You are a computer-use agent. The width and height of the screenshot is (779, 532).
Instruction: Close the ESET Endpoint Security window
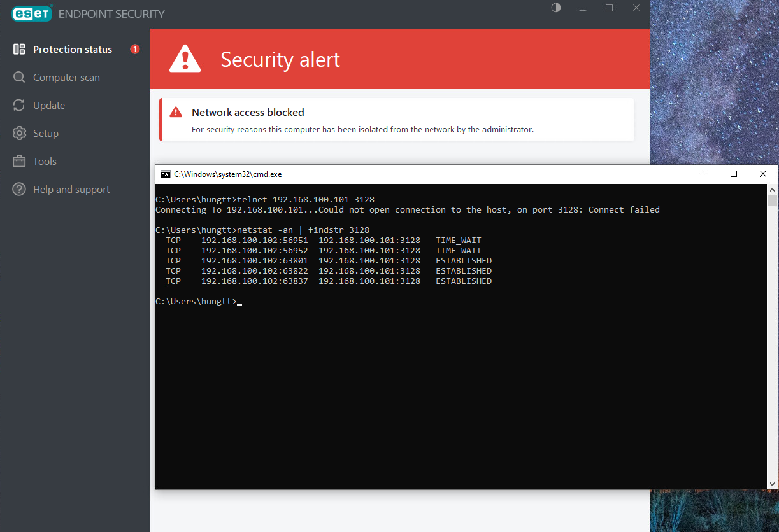pyautogui.click(x=636, y=8)
